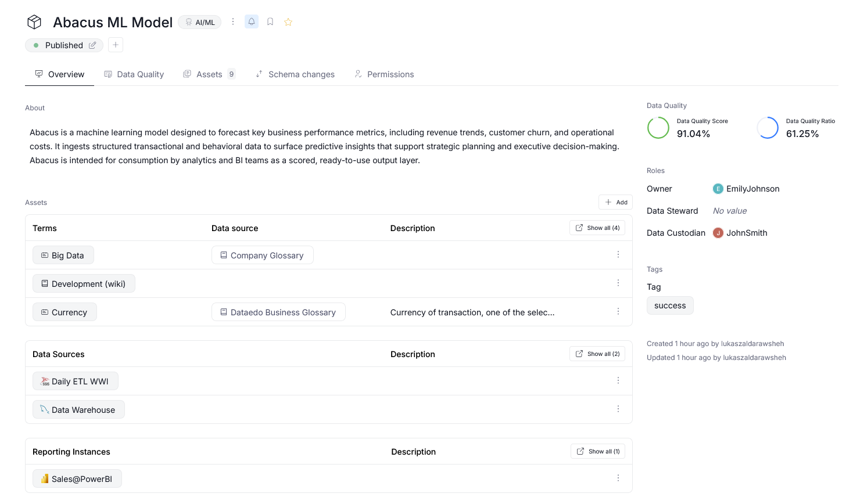Image resolution: width=853 pixels, height=504 pixels.
Task: Click the MySQL icon on Data Warehouse
Action: [x=45, y=410]
